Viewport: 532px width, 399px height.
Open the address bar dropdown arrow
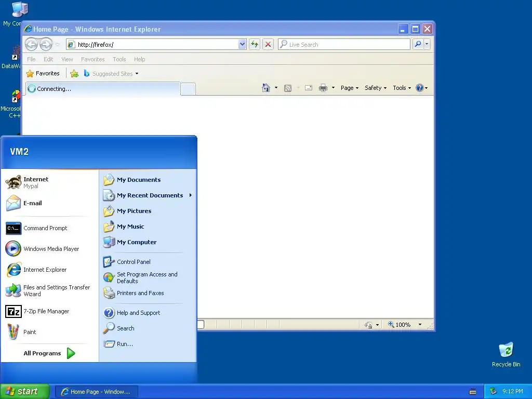(242, 44)
